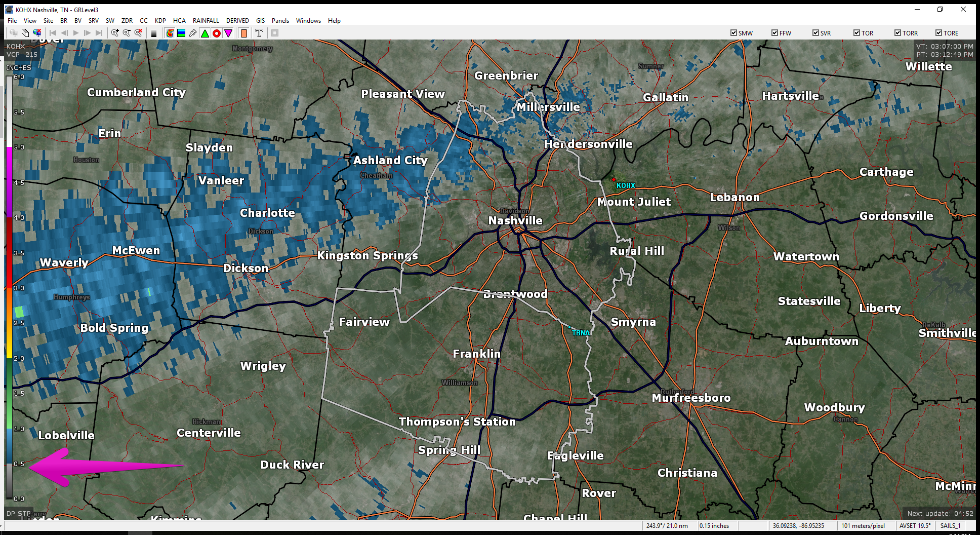Click the globe disconnect site icon
980x535 pixels.
click(x=36, y=33)
